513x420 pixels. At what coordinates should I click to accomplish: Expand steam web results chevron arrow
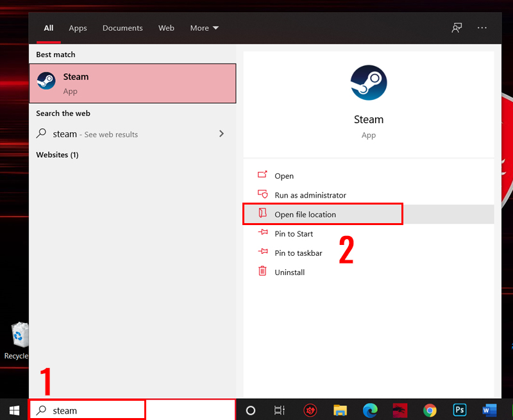coord(221,134)
